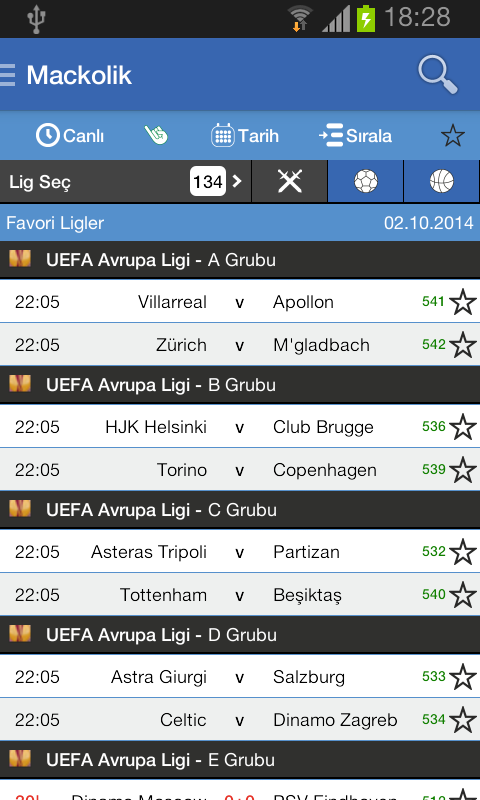
Task: Open the Zürich v M'gladbach match row
Action: (240, 344)
